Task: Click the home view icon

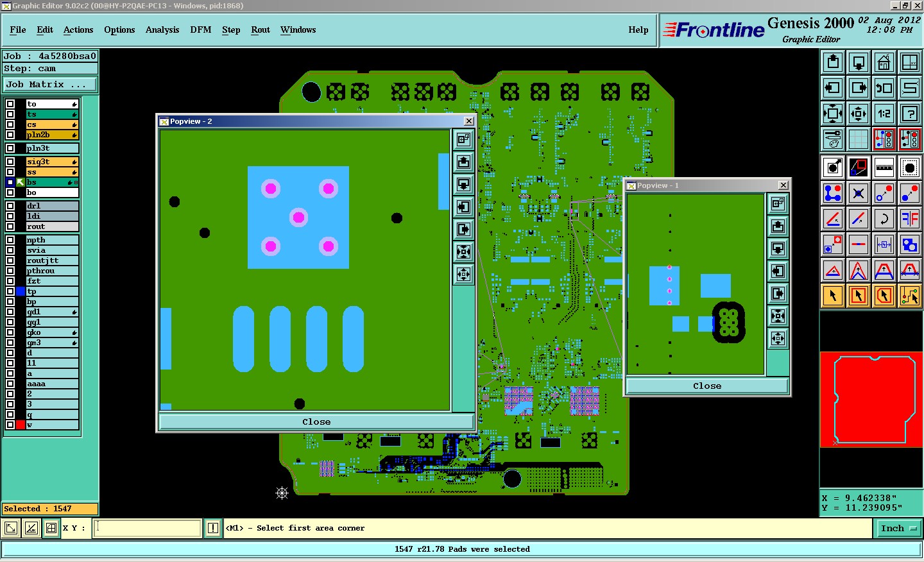Action: coord(884,62)
